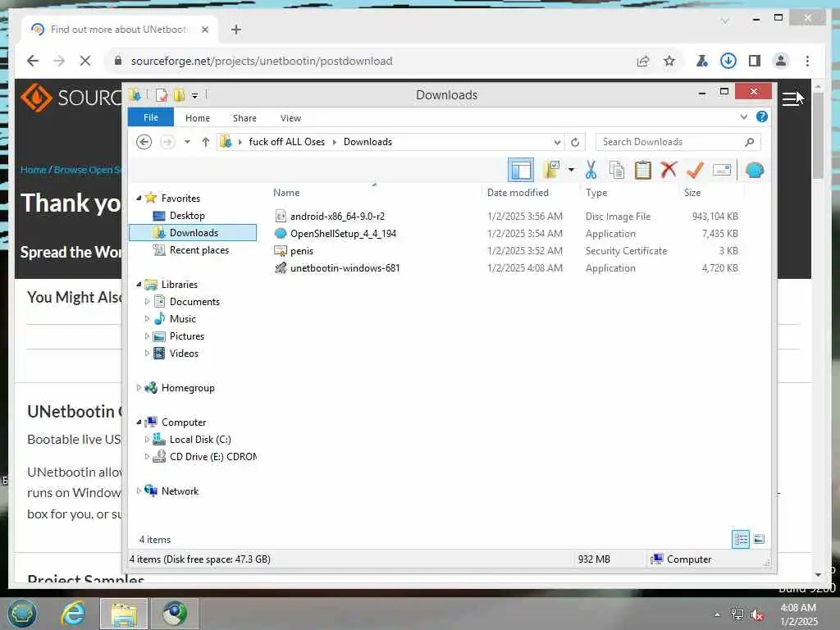
Task: Click the browser back arrow
Action: tap(33, 61)
